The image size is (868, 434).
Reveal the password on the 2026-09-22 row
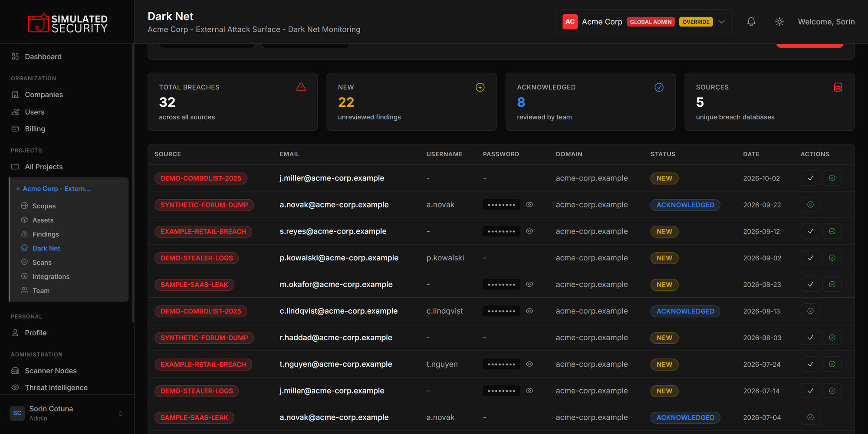point(529,204)
